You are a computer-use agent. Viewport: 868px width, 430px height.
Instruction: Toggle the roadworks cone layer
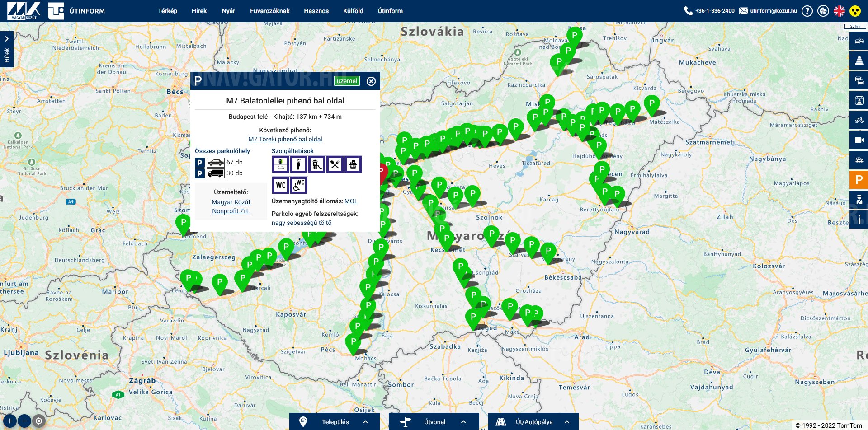[859, 61]
